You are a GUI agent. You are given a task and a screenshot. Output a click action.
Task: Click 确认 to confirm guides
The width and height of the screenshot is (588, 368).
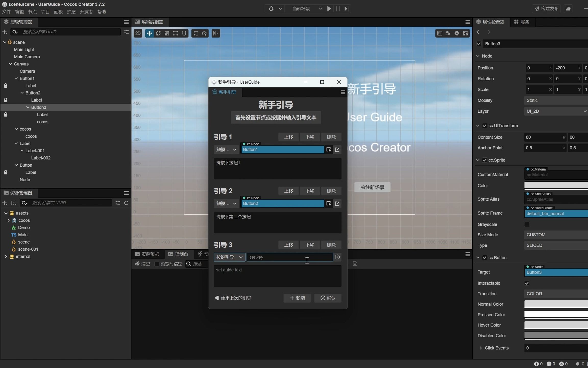pos(328,298)
